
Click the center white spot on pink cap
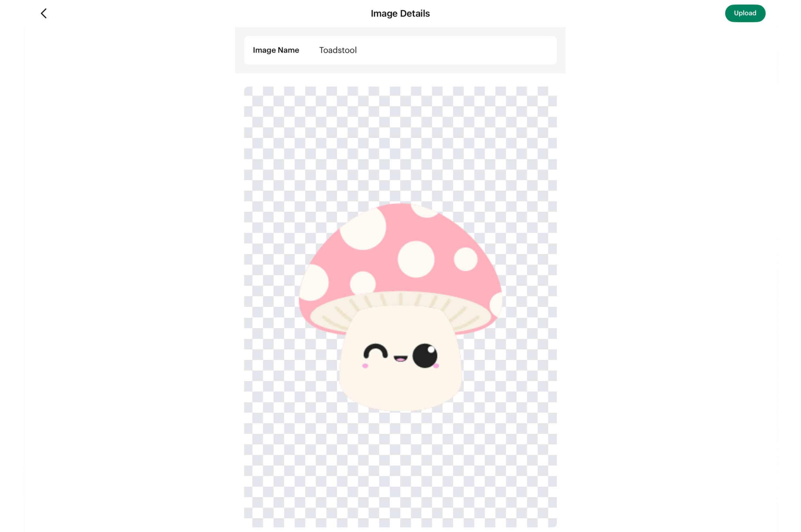[416, 259]
